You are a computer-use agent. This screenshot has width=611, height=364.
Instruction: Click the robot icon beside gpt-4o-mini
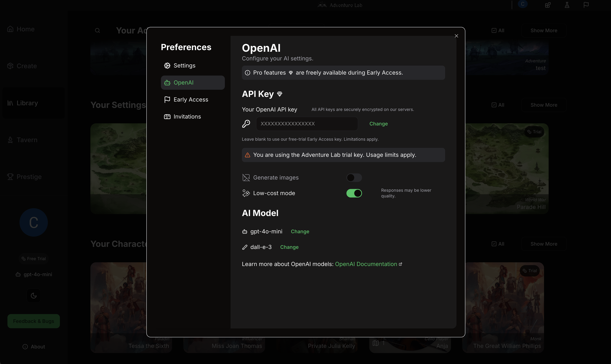(x=244, y=232)
